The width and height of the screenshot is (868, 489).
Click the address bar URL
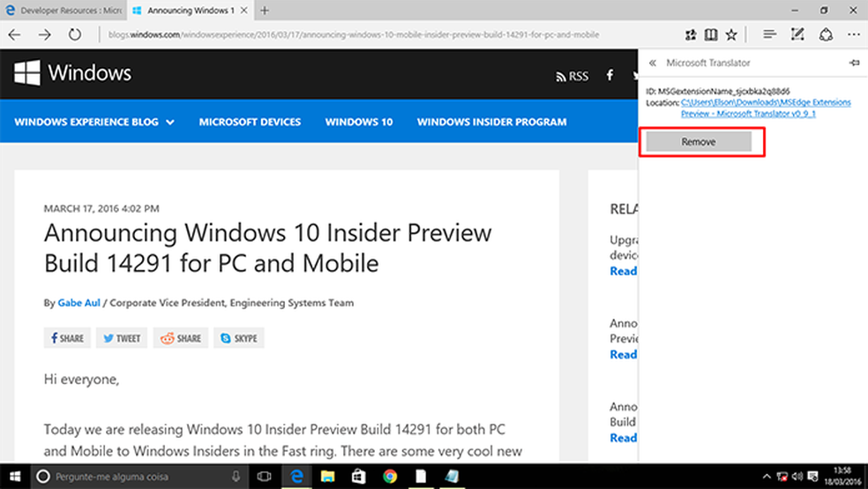pos(354,35)
